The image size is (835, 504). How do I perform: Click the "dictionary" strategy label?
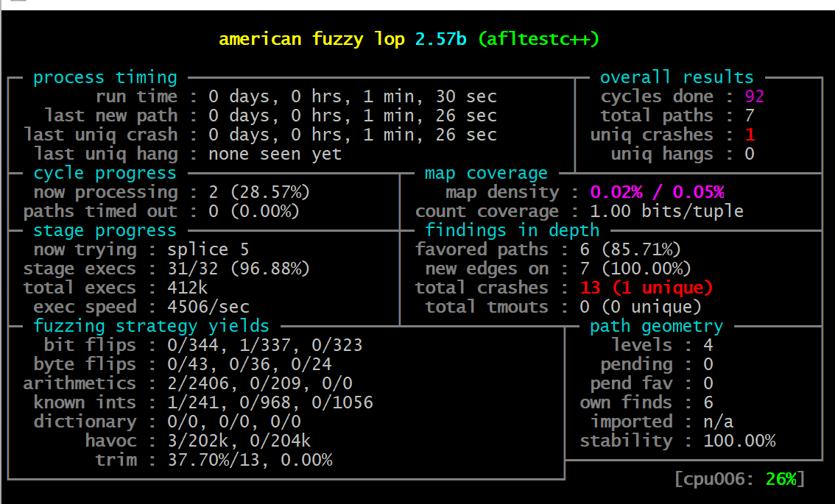85,422
